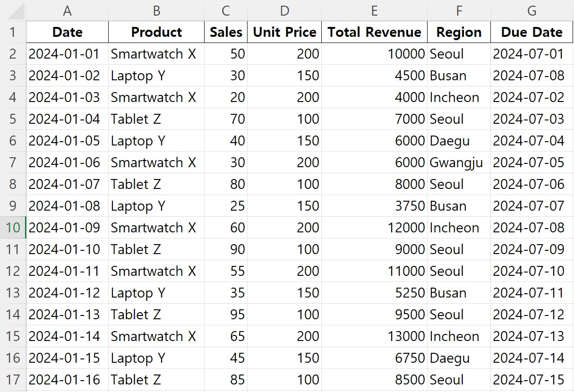Click the column G header
This screenshot has height=392, width=574.
(x=532, y=10)
